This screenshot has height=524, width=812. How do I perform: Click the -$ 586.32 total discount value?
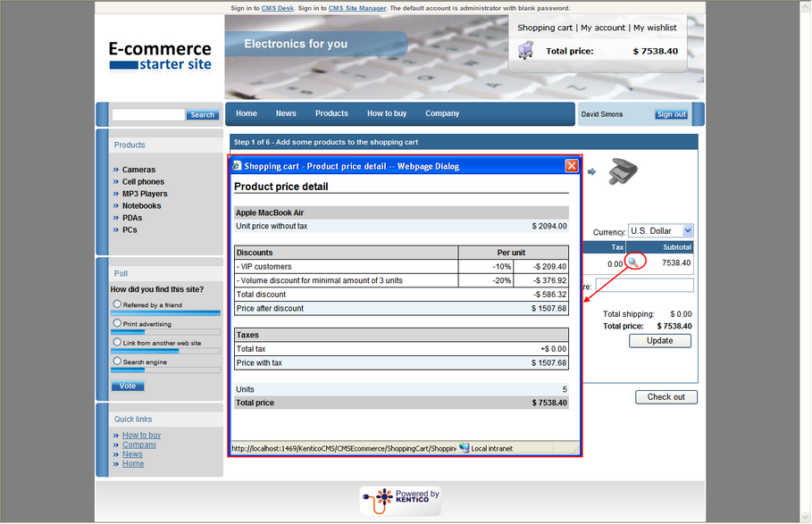[x=549, y=295]
